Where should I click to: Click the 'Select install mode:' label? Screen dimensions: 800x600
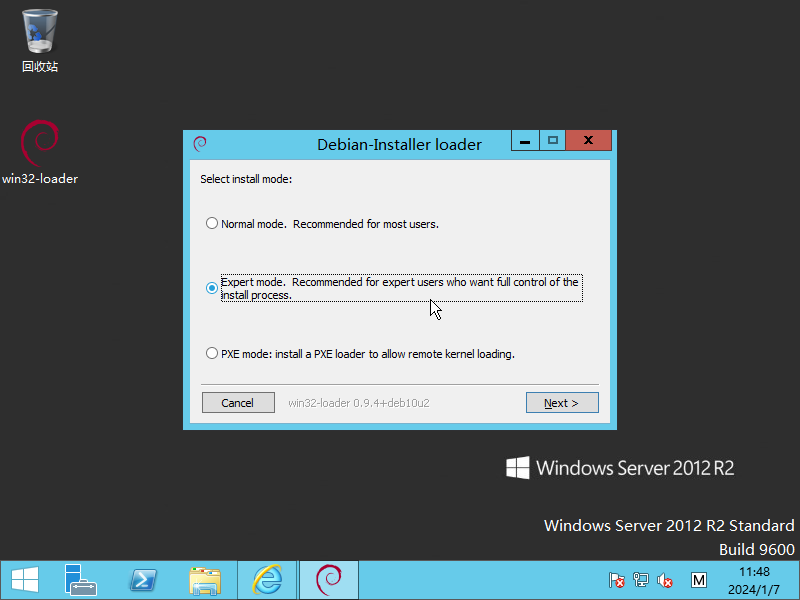(246, 179)
